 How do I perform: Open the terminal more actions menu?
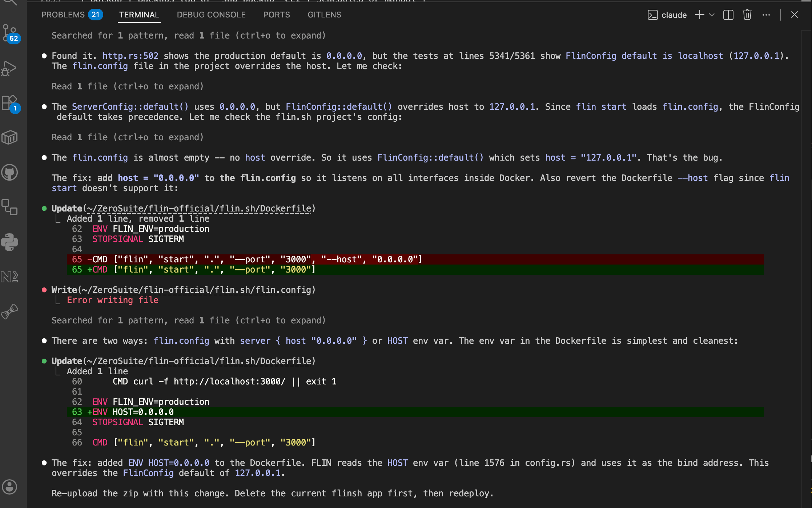pyautogui.click(x=766, y=15)
